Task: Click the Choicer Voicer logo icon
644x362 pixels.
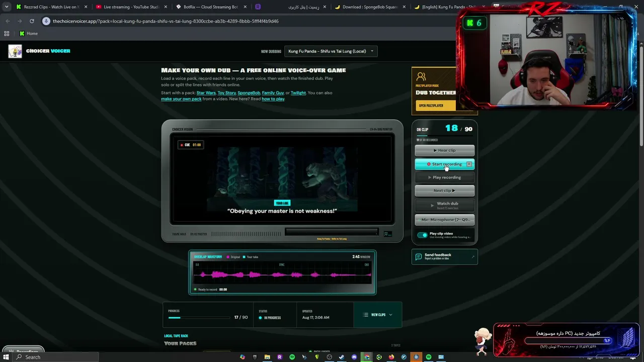Action: (x=15, y=51)
